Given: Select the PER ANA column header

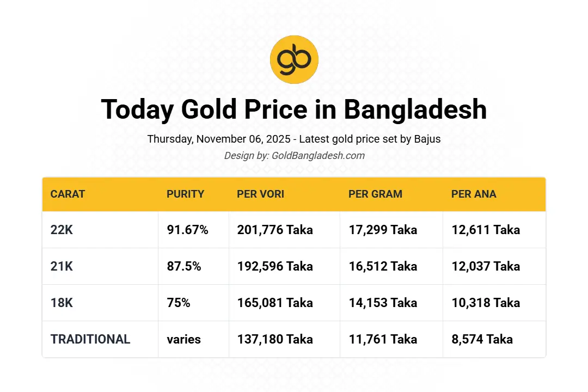Looking at the screenshot, I should pyautogui.click(x=474, y=194).
